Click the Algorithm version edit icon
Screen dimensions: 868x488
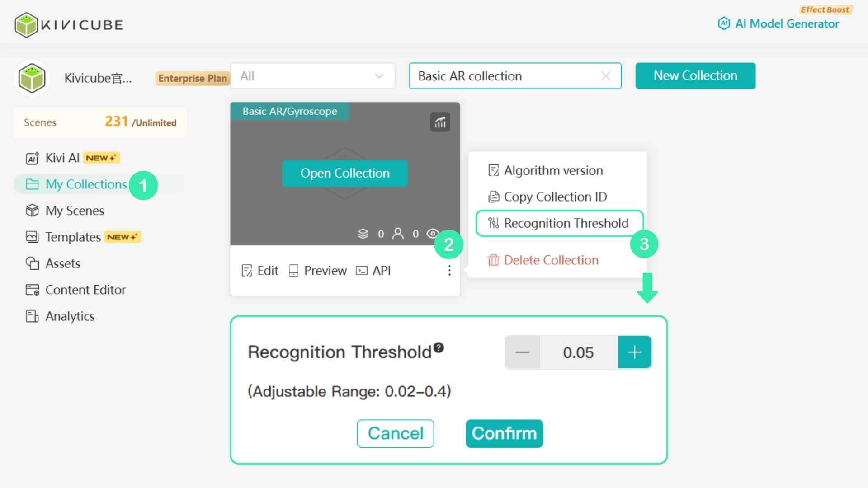click(493, 170)
